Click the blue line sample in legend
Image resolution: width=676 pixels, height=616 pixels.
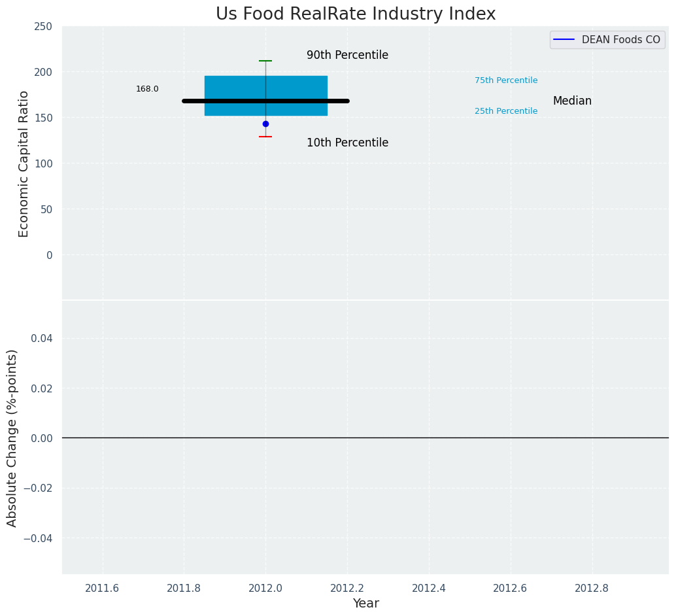pos(564,40)
